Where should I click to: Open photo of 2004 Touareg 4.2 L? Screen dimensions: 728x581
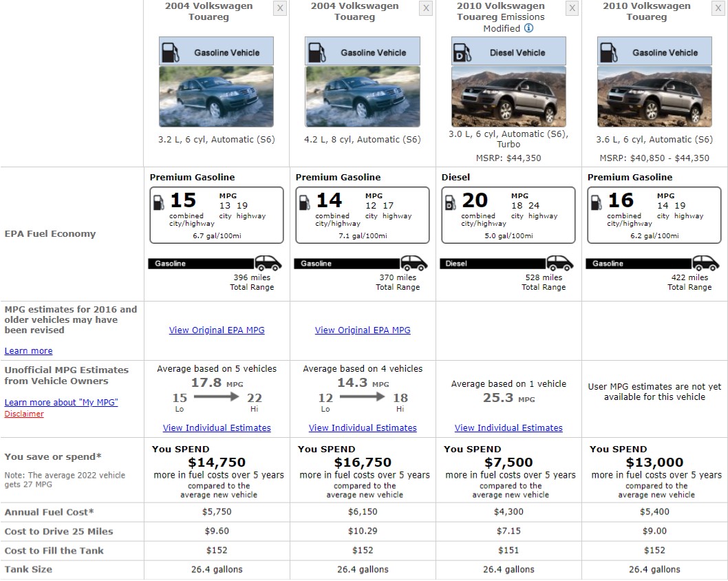pyautogui.click(x=363, y=96)
